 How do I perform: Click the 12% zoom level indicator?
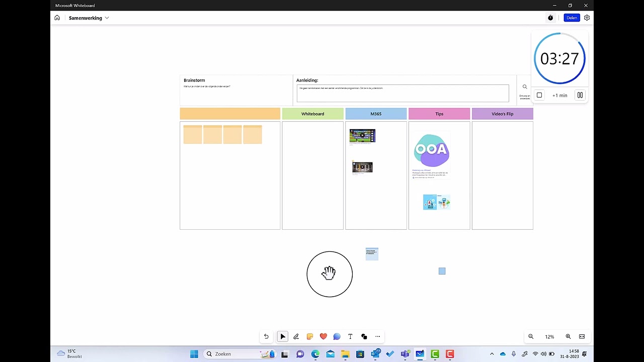coord(549,337)
